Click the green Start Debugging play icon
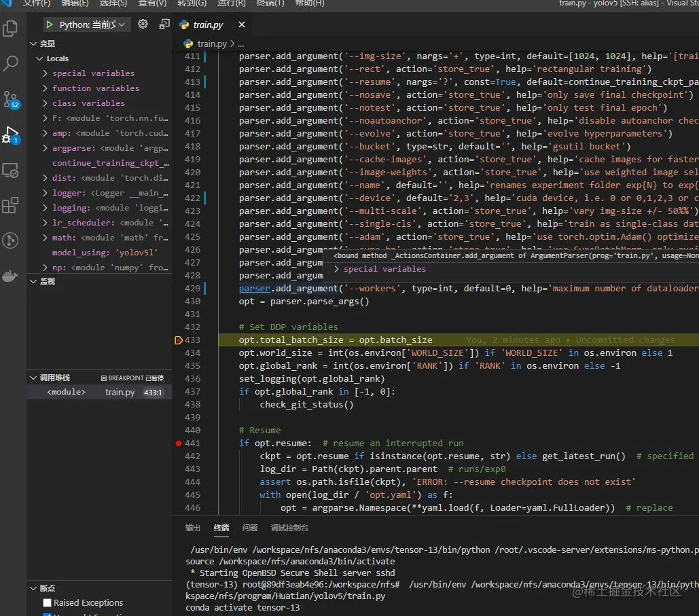Viewport: 699px width, 616px height. 50,24
